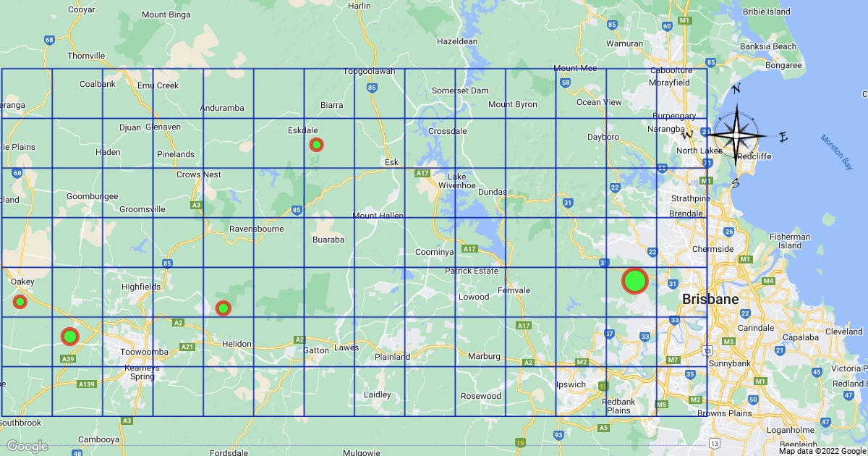Click the compass rose icon

[736, 135]
